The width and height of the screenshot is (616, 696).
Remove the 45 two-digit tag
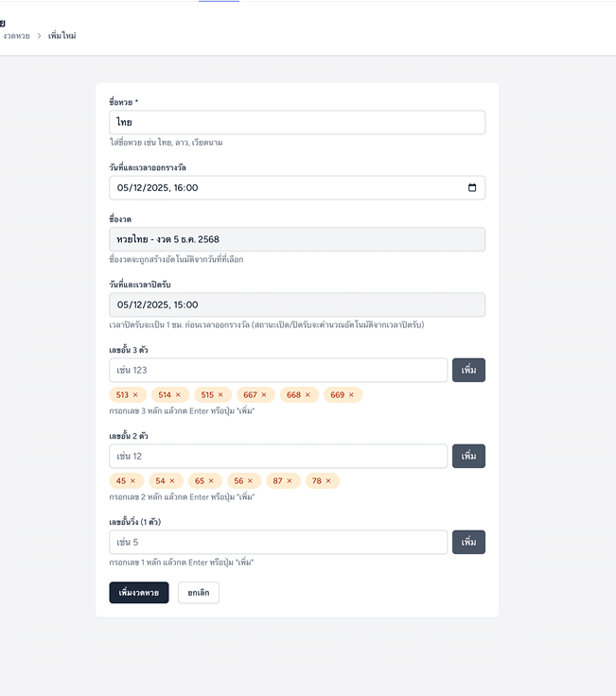pyautogui.click(x=132, y=480)
